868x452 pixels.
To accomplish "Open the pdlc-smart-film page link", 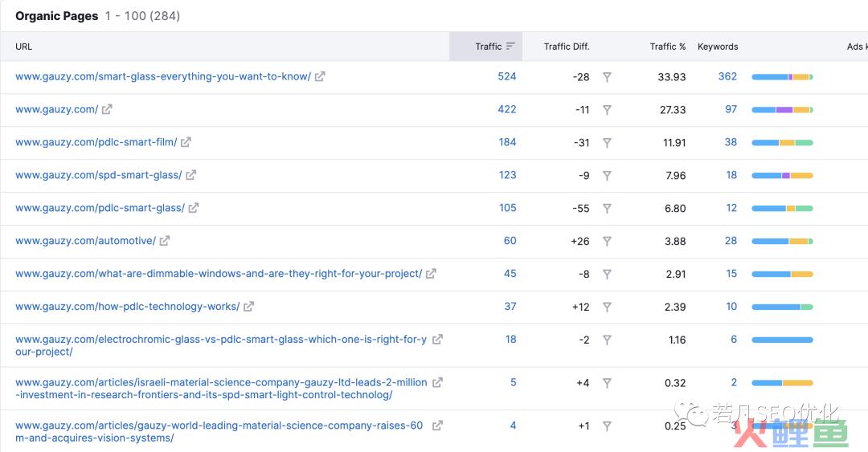I will click(96, 142).
